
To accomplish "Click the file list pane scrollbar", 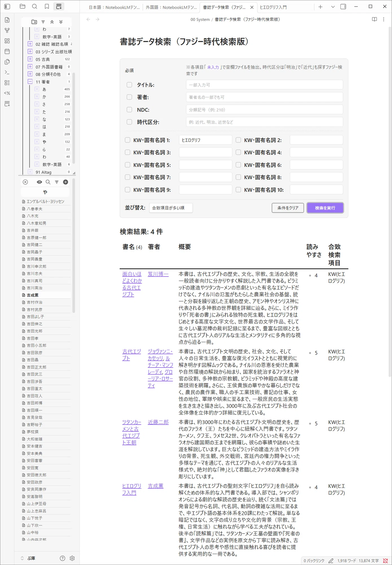I will click(74, 246).
